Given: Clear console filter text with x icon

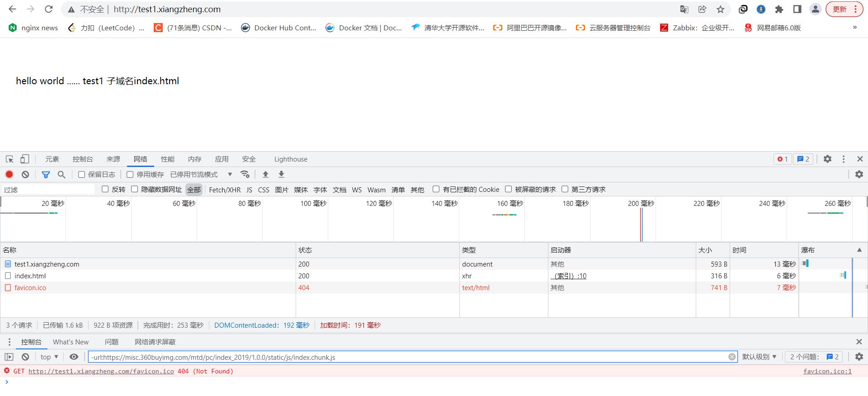Looking at the screenshot, I should pos(732,357).
